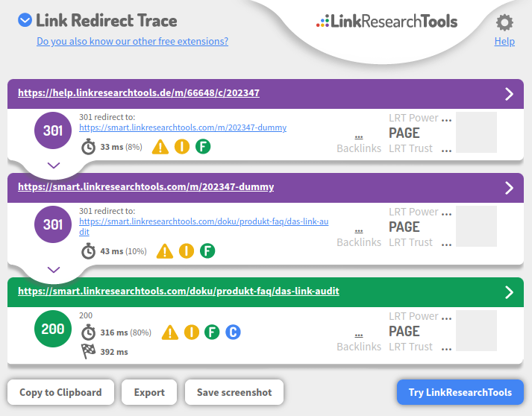Click green F icon in the 33 ms row
Screen dimensions: 532x416
[203, 147]
